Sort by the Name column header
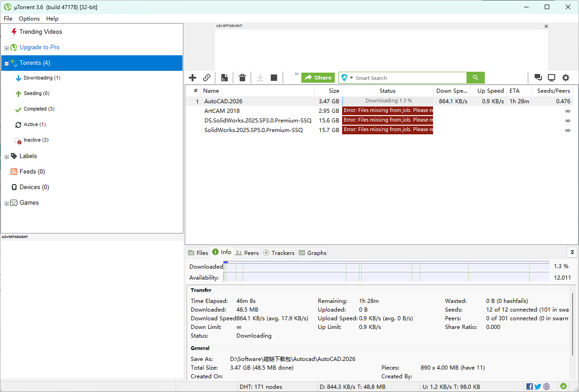 click(x=257, y=91)
